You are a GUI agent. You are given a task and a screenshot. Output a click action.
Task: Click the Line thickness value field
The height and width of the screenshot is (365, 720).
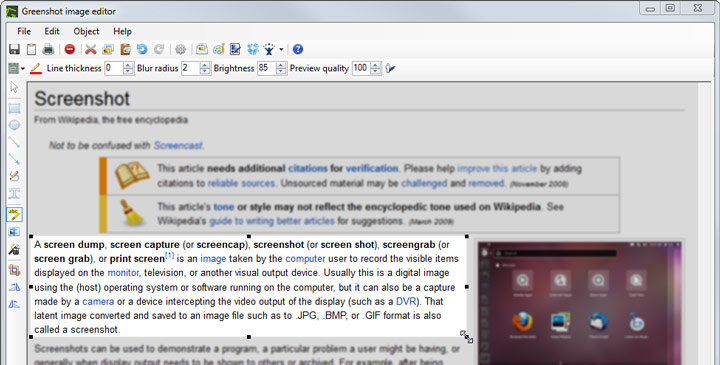click(x=113, y=68)
